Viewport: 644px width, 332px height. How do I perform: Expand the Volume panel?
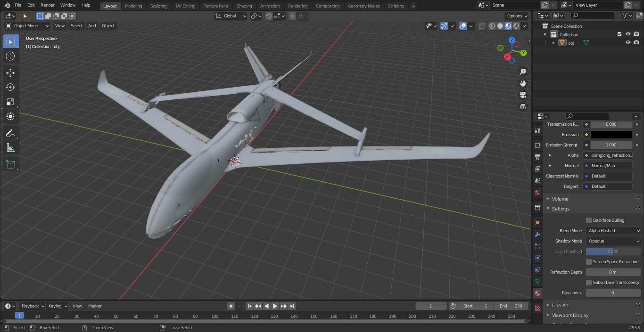coord(560,199)
